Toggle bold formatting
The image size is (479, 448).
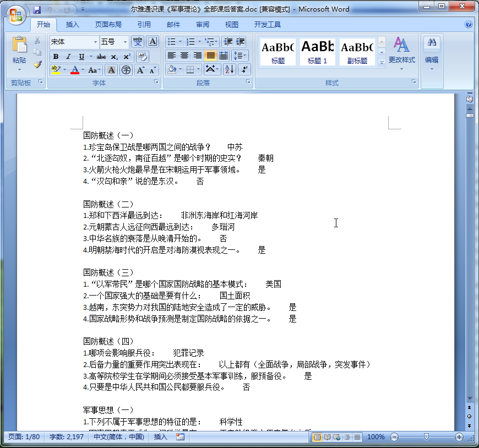pos(56,57)
